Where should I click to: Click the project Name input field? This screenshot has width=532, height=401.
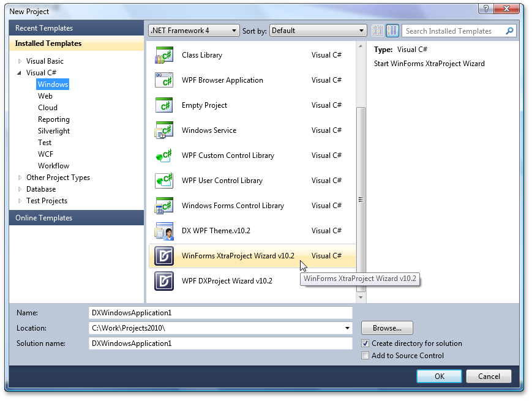(220, 313)
